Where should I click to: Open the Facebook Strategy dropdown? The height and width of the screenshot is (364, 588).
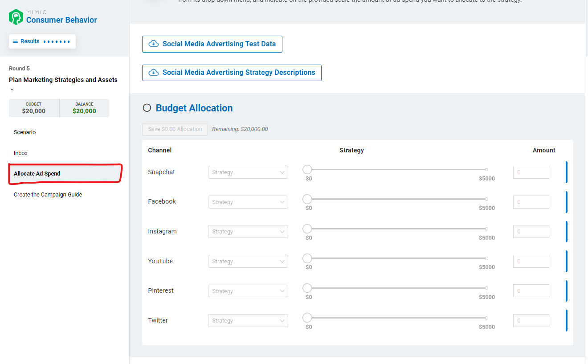[248, 202]
